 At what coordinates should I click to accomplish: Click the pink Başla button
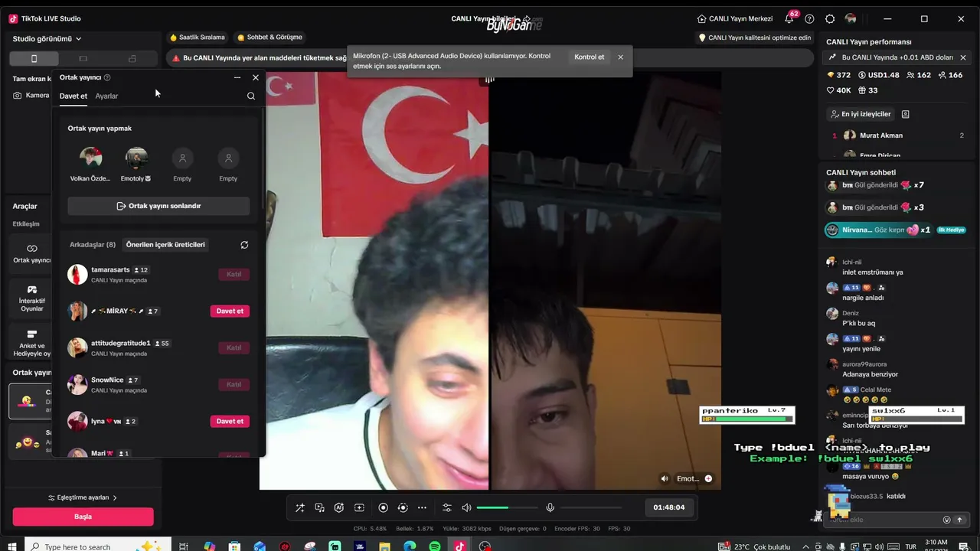(x=83, y=517)
